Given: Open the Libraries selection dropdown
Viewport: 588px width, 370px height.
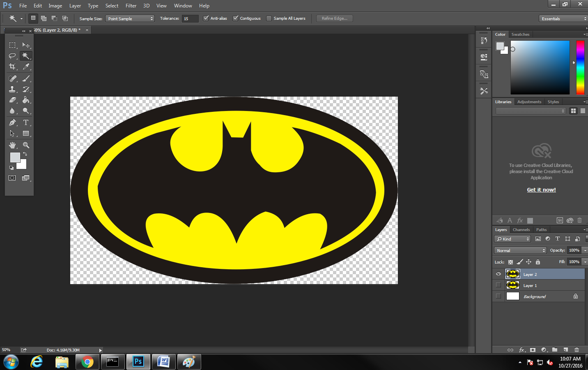Looking at the screenshot, I should click(x=531, y=111).
